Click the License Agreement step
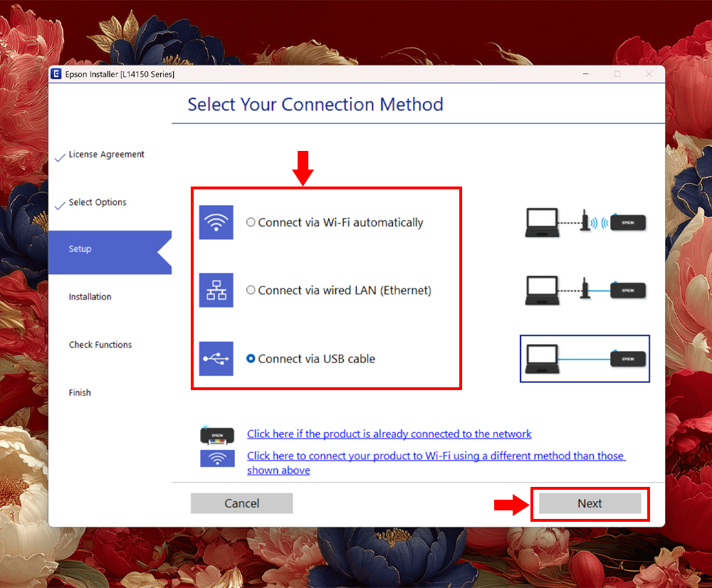 click(x=106, y=154)
